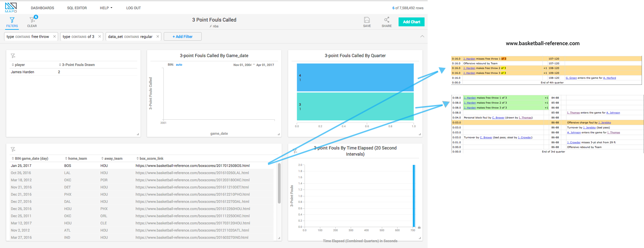
Task: Open the 201203180OKC box score link
Action: coord(192,180)
